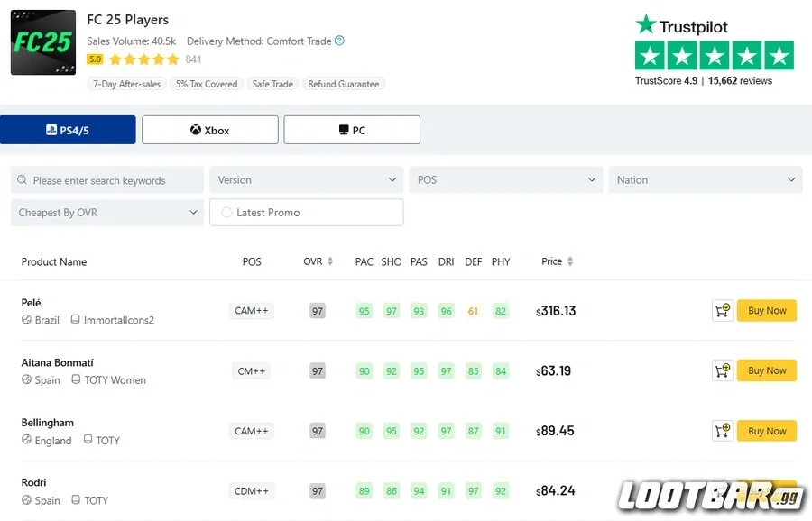Screen dimensions: 812x521
Task: Click the FC25 game logo thumbnail
Action: click(43, 42)
